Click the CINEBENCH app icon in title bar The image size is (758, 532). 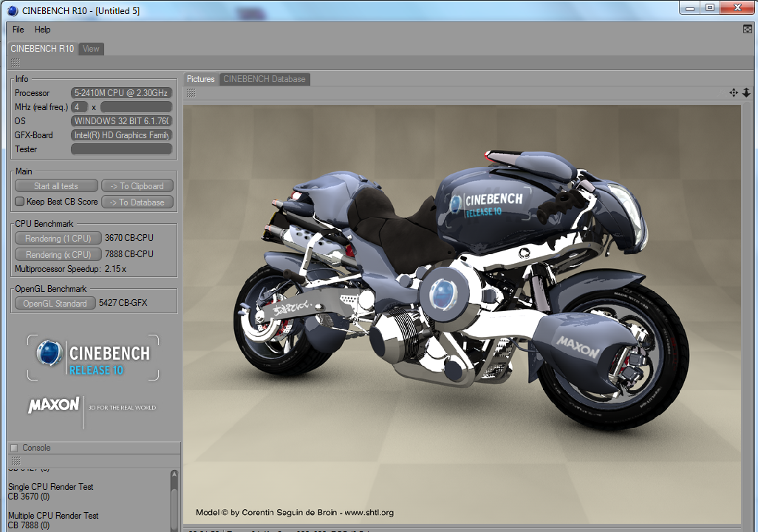[13, 10]
